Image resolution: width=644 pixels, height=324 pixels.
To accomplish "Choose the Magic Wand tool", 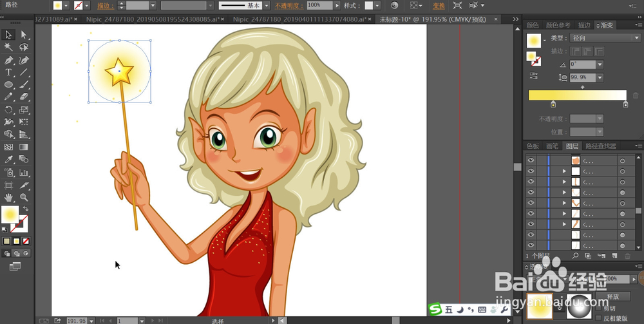I will click(x=8, y=47).
